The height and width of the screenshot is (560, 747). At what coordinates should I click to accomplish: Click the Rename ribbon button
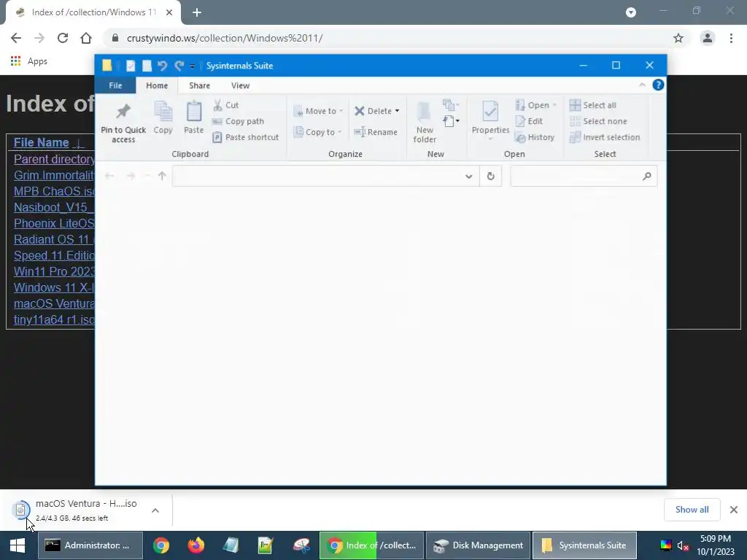click(376, 132)
